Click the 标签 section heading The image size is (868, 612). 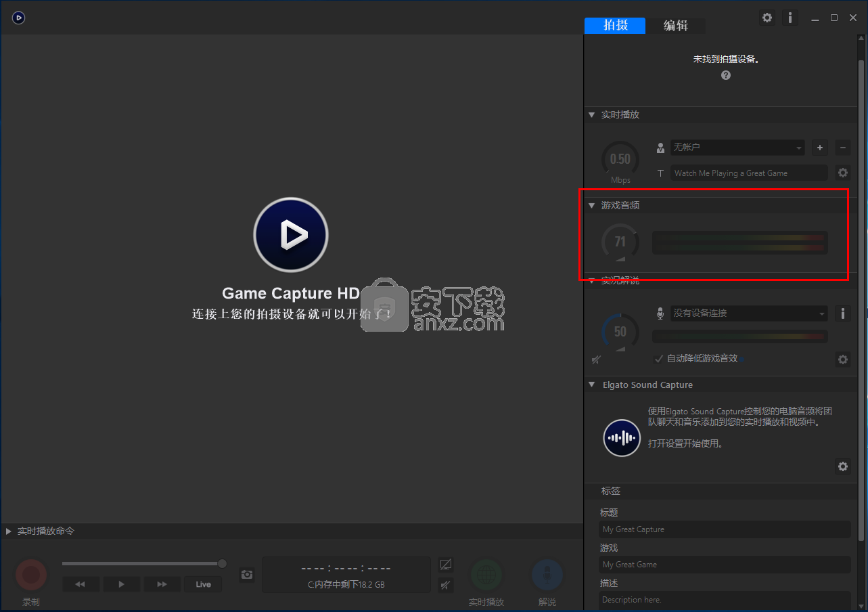[611, 491]
